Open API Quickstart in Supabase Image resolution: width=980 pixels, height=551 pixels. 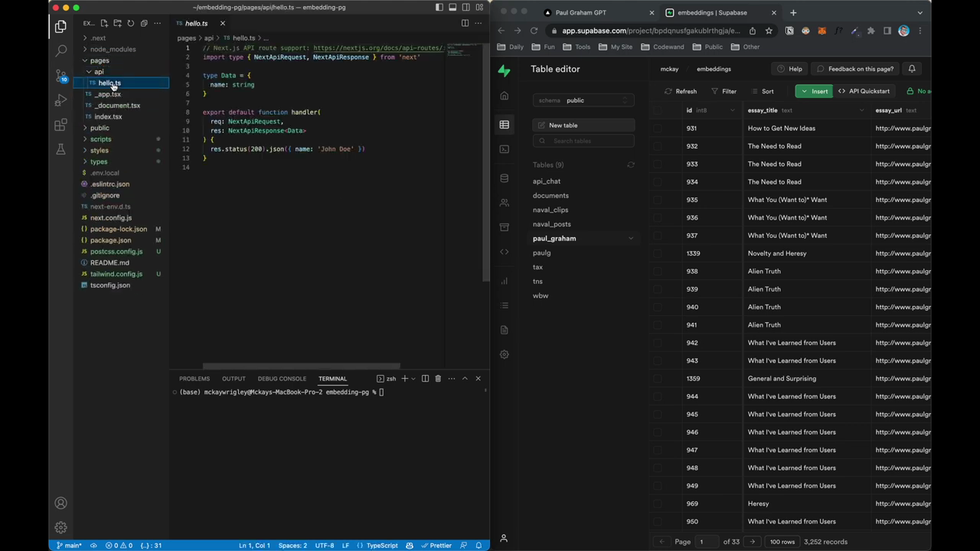point(864,91)
